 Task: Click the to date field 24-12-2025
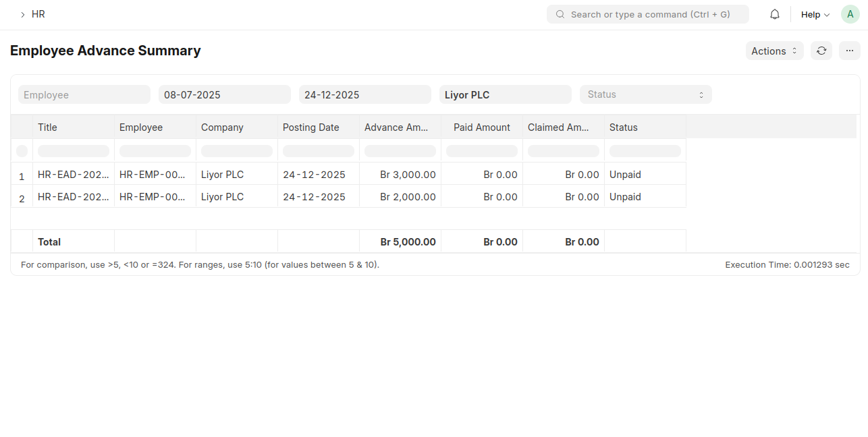pos(364,94)
